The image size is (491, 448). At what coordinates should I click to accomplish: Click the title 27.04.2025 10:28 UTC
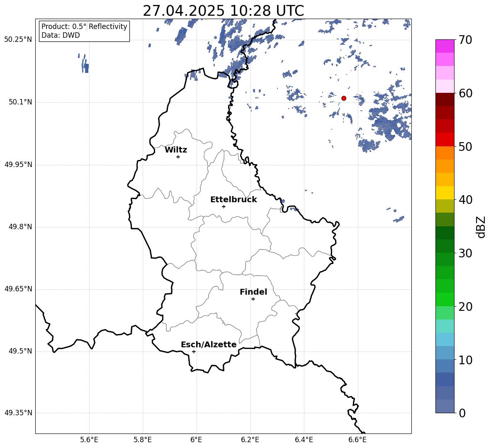click(x=223, y=11)
